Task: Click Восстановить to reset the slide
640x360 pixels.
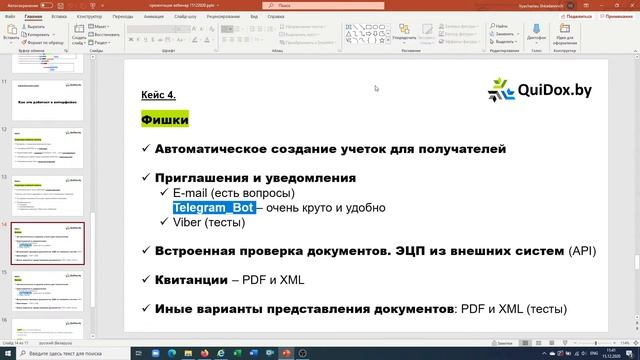Action: (104, 35)
